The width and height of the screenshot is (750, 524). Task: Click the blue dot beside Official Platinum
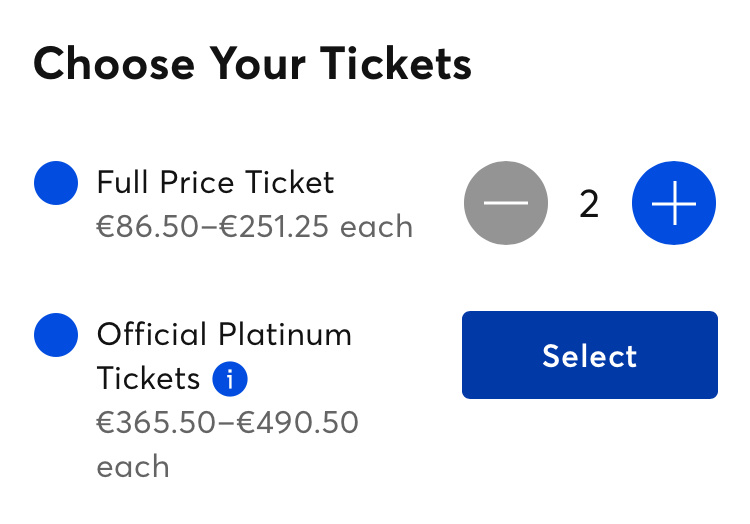pyautogui.click(x=56, y=335)
